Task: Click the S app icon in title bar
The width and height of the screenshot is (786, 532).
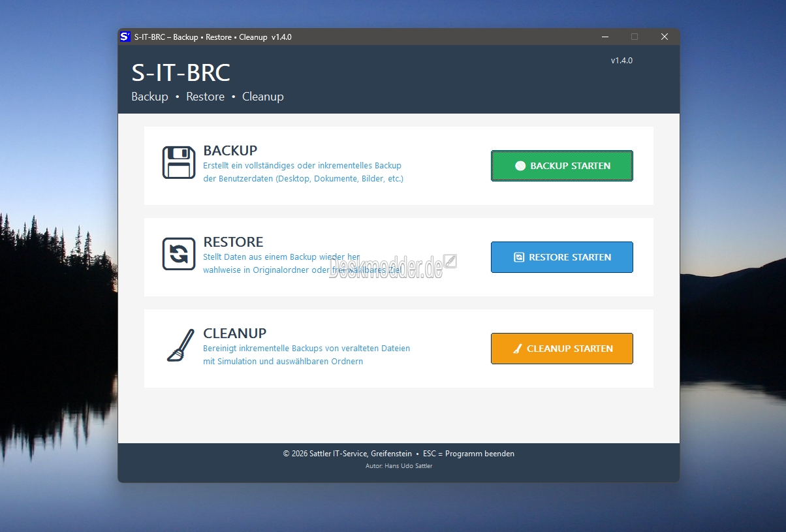Action: tap(125, 37)
